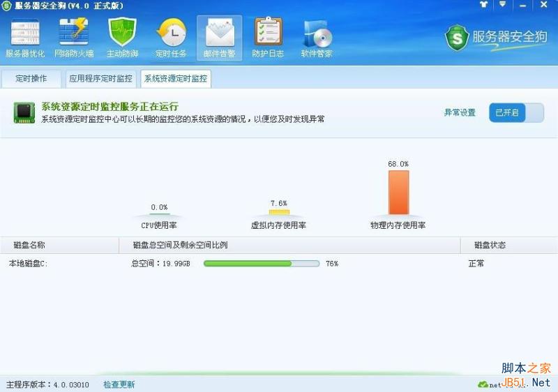Screen dimensions: 558x392
Task: Click 总空间：19.99GB value
Action: pos(160,264)
